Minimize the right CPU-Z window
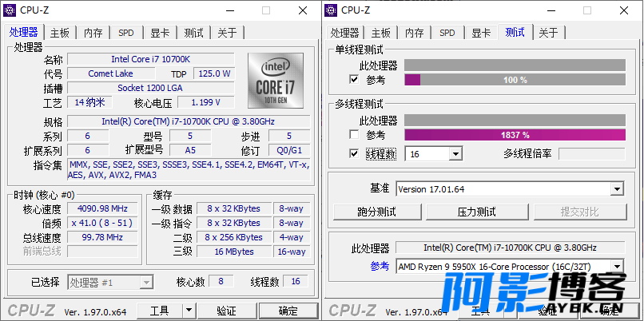This screenshot has height=321, width=644. [551, 10]
